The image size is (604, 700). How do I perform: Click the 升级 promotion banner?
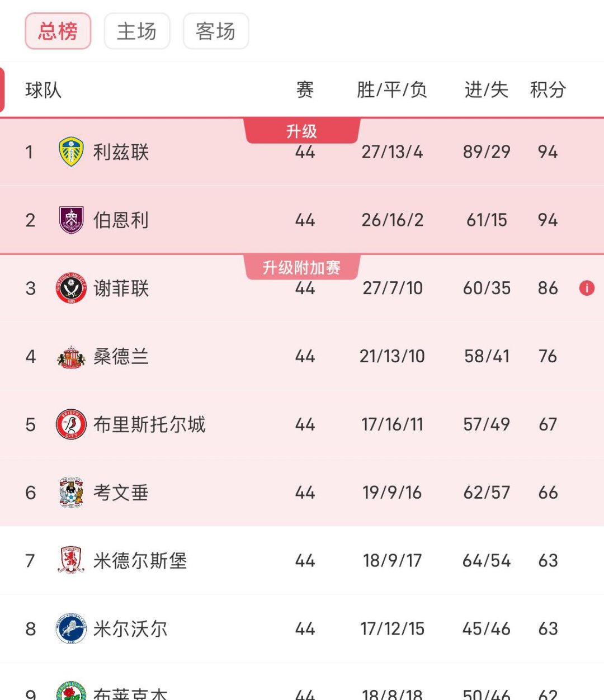click(303, 130)
